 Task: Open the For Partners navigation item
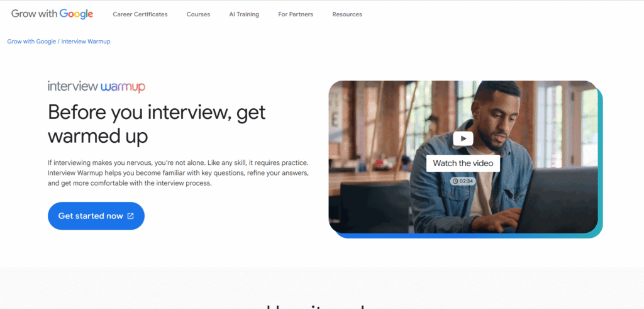pyautogui.click(x=296, y=14)
